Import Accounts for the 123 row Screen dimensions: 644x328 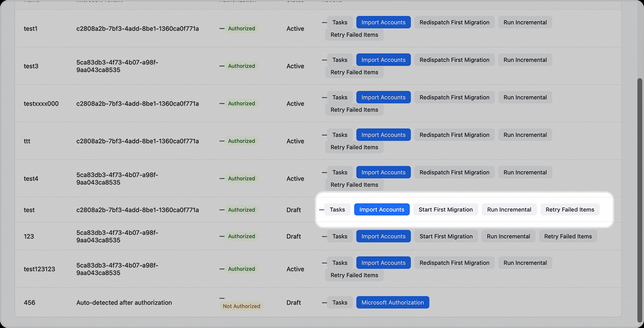(383, 236)
